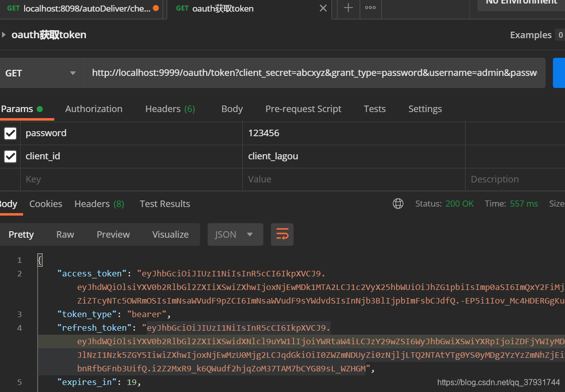565x392 pixels.
Task: Click the 557 ms response time
Action: pyautogui.click(x=524, y=204)
